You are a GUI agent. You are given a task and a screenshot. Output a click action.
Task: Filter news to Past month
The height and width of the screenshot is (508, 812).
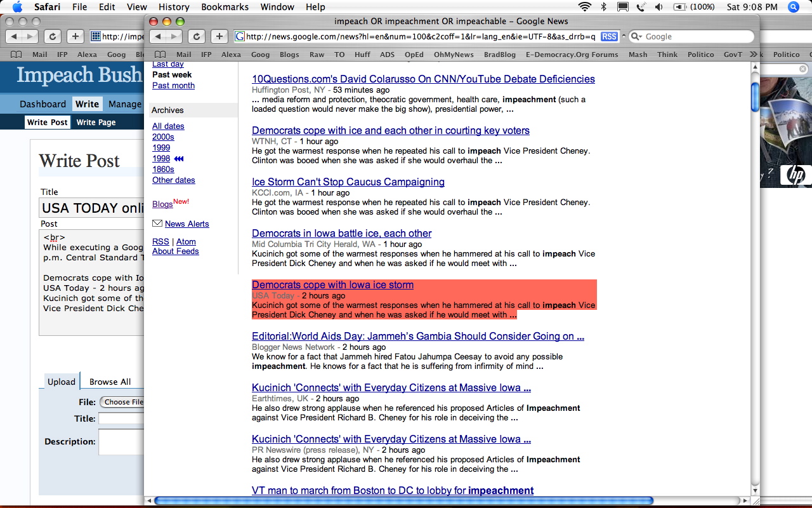pyautogui.click(x=173, y=85)
